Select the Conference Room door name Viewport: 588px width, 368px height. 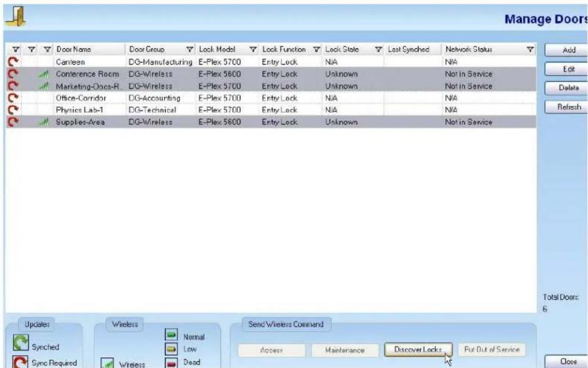pos(87,74)
